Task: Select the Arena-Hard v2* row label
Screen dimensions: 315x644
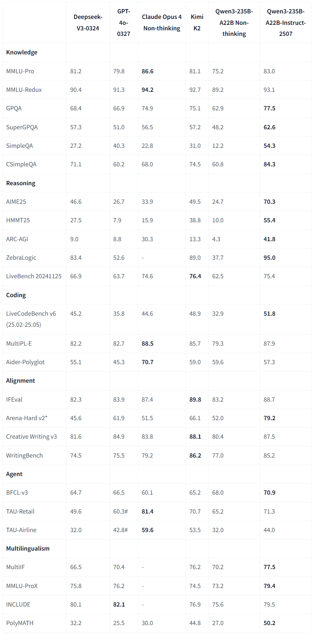Action: 27,418
